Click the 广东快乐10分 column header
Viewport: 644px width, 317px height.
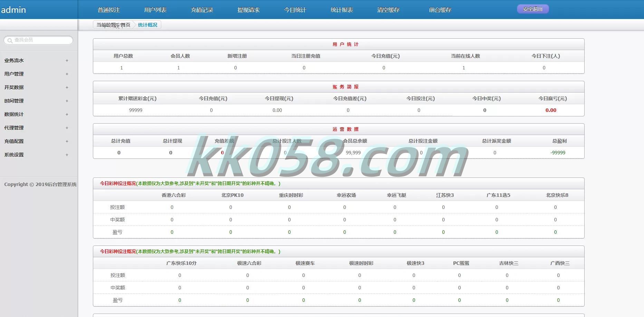click(181, 263)
